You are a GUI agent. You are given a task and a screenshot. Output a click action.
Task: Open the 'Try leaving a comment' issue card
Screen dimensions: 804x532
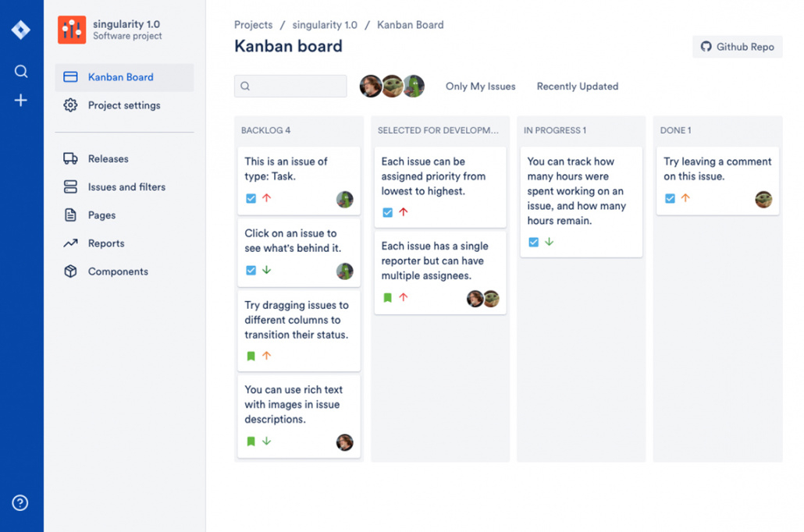[717, 169]
